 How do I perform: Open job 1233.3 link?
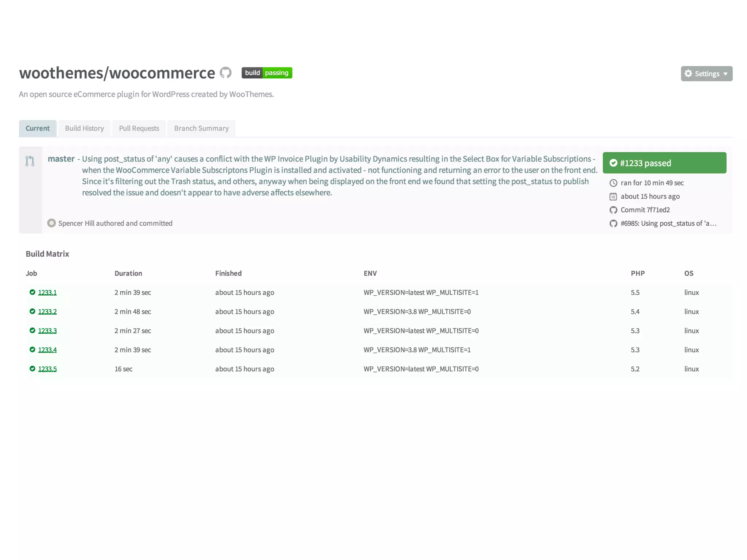coord(47,331)
